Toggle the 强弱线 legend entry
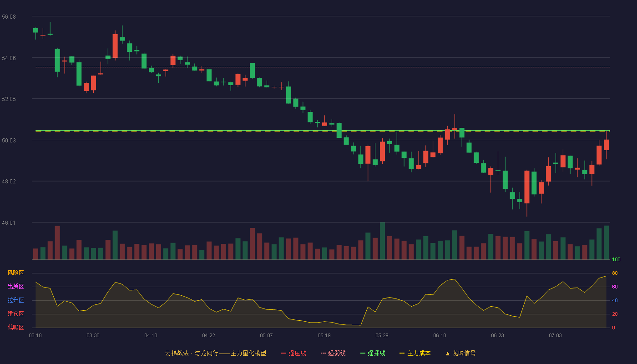This screenshot has height=364, width=637. click(x=333, y=353)
